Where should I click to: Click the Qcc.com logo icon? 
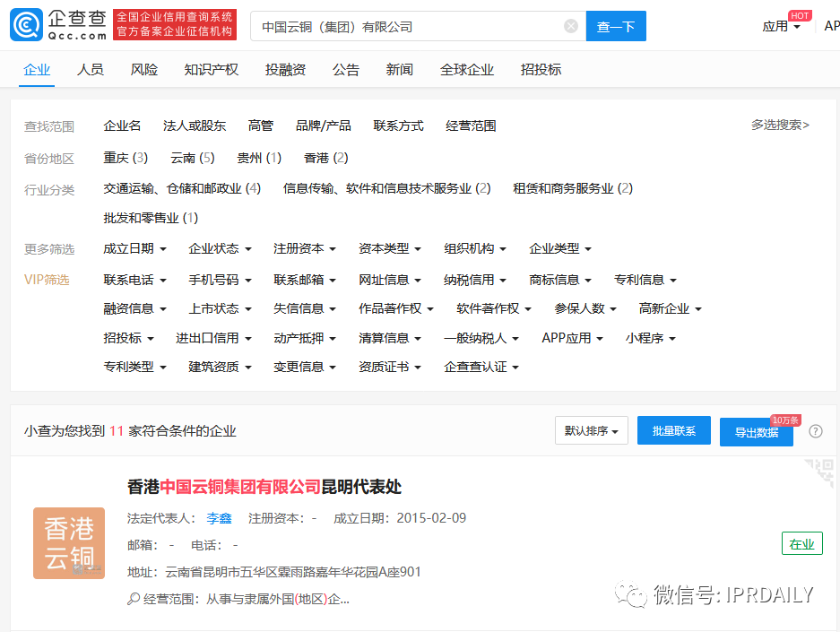tap(26, 25)
